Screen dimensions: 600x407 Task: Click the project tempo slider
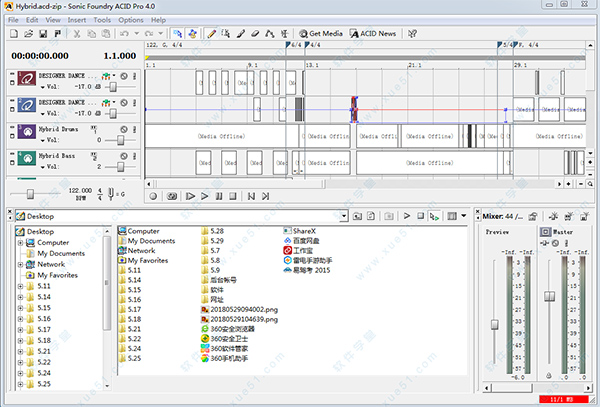tap(31, 193)
